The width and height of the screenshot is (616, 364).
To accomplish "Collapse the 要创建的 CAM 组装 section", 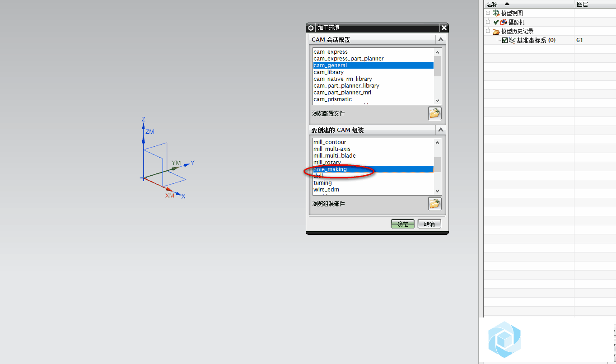I will tap(441, 130).
